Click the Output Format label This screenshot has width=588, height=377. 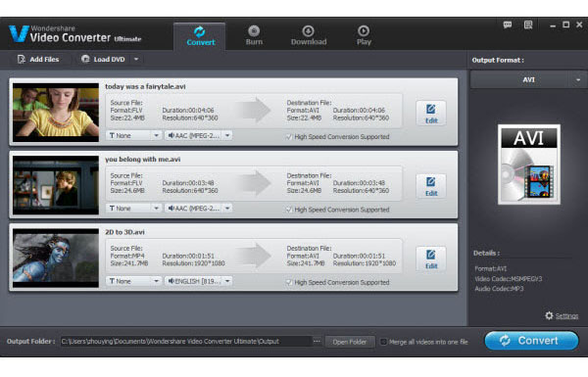(x=498, y=60)
